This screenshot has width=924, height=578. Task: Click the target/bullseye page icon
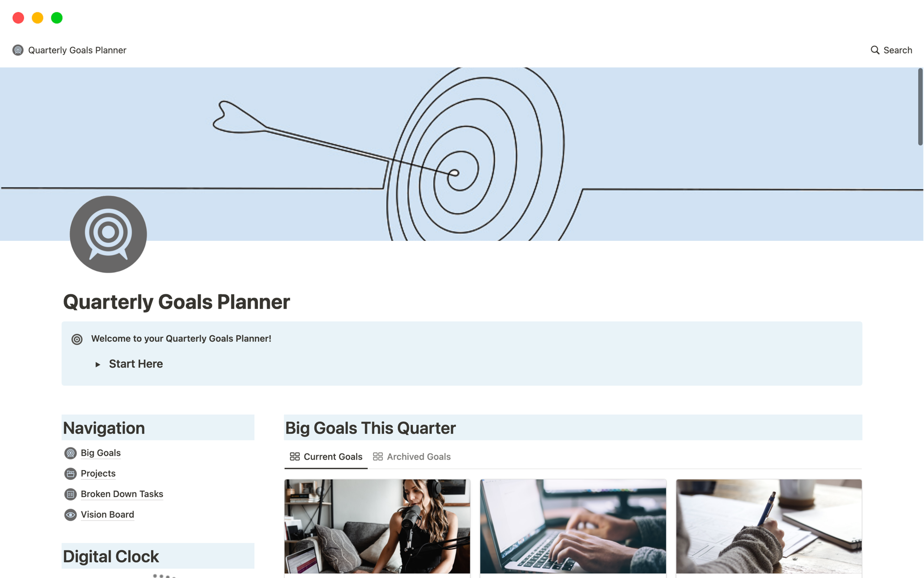click(x=108, y=234)
